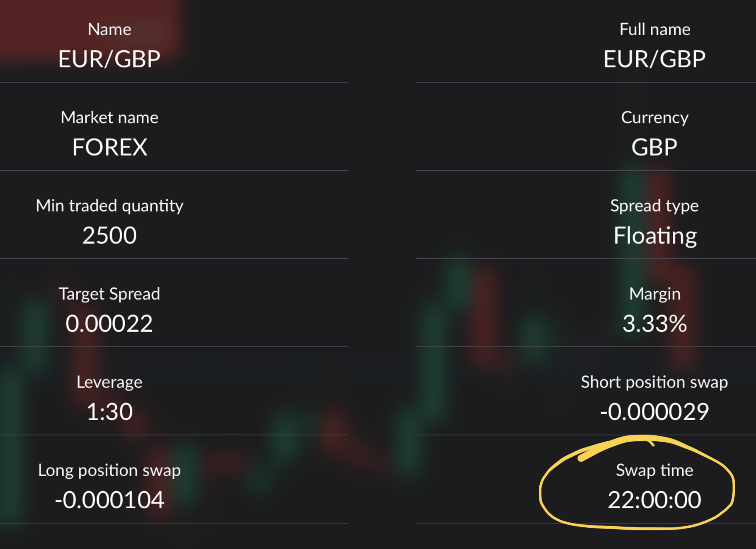Click the Margin label
This screenshot has width=756, height=549.
coord(655,294)
